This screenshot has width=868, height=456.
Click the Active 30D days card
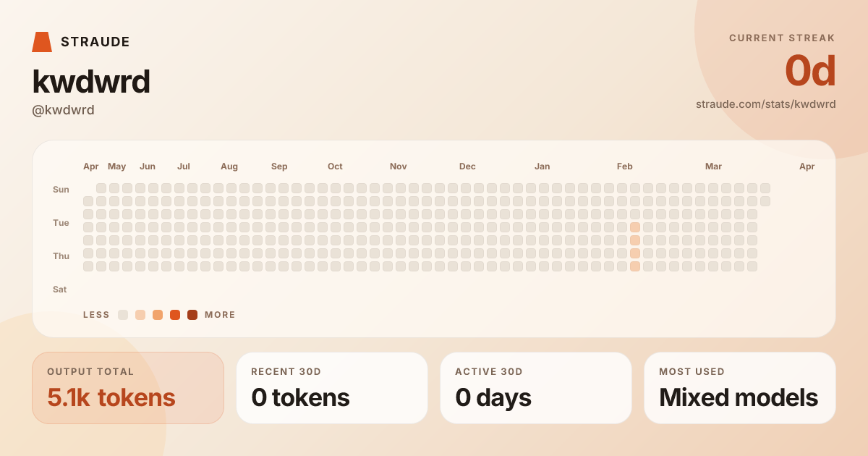point(536,388)
